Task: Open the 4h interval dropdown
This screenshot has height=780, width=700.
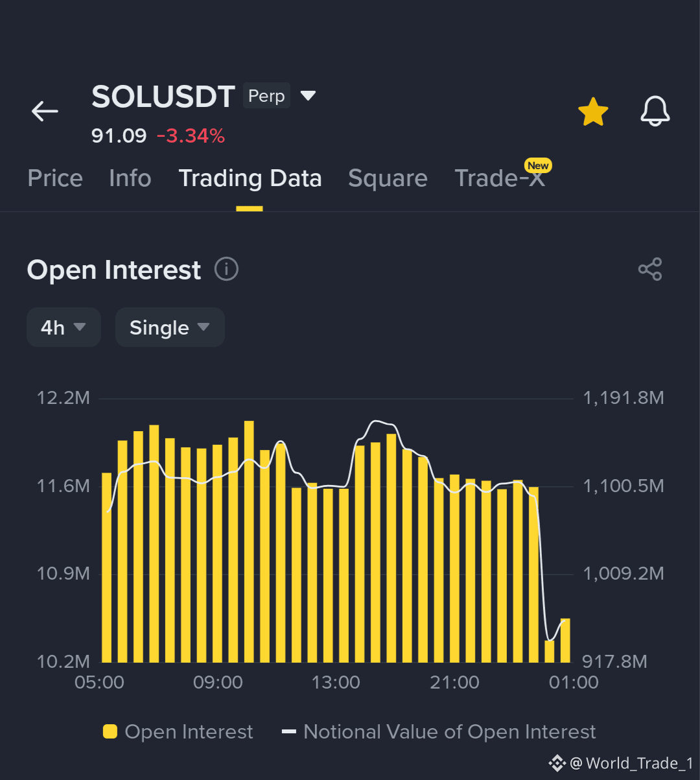Action: pyautogui.click(x=64, y=327)
